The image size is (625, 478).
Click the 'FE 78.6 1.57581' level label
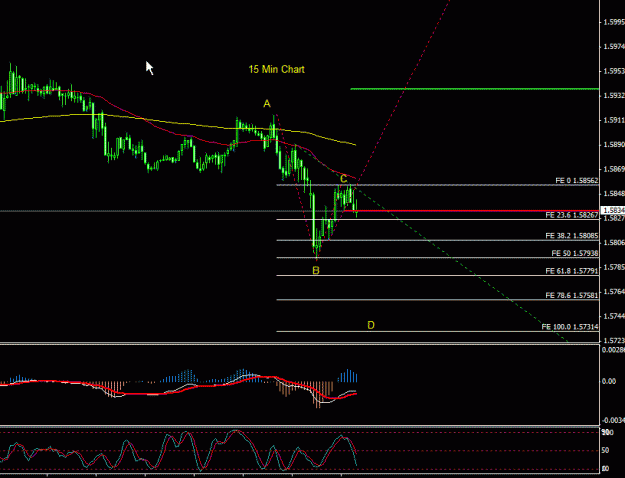(572, 295)
